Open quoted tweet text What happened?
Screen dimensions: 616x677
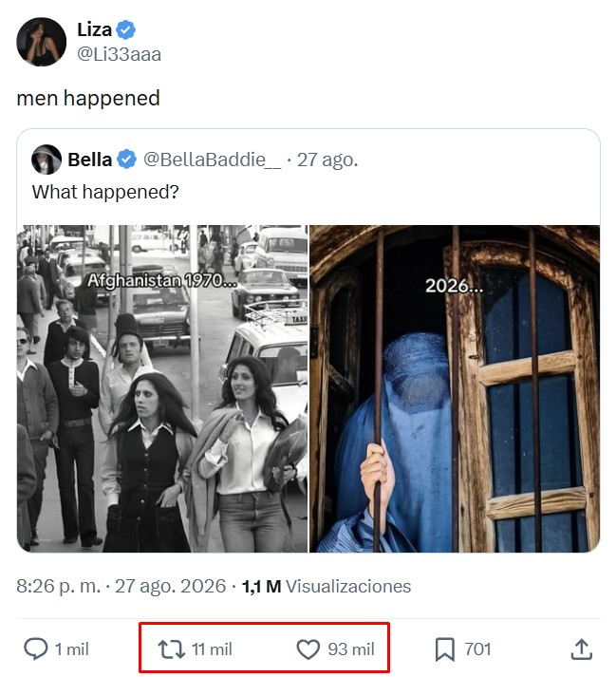pyautogui.click(x=105, y=192)
